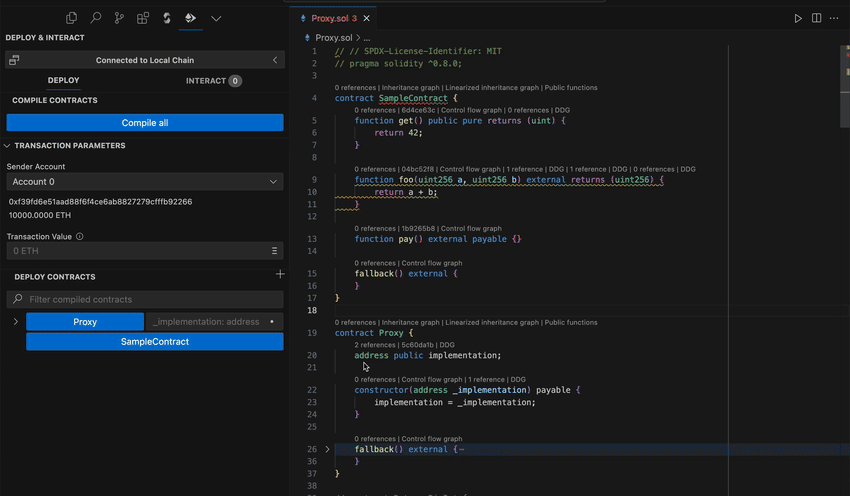Screen dimensions: 850x496
Task: Expand the Proxy contract row chevron
Action: click(15, 322)
